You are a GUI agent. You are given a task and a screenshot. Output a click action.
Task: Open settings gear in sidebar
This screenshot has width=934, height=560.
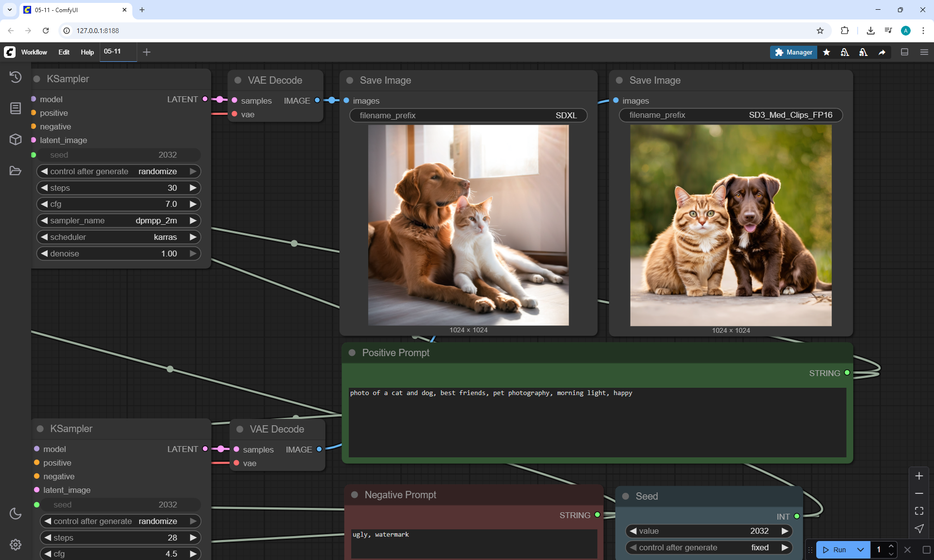pos(16,544)
